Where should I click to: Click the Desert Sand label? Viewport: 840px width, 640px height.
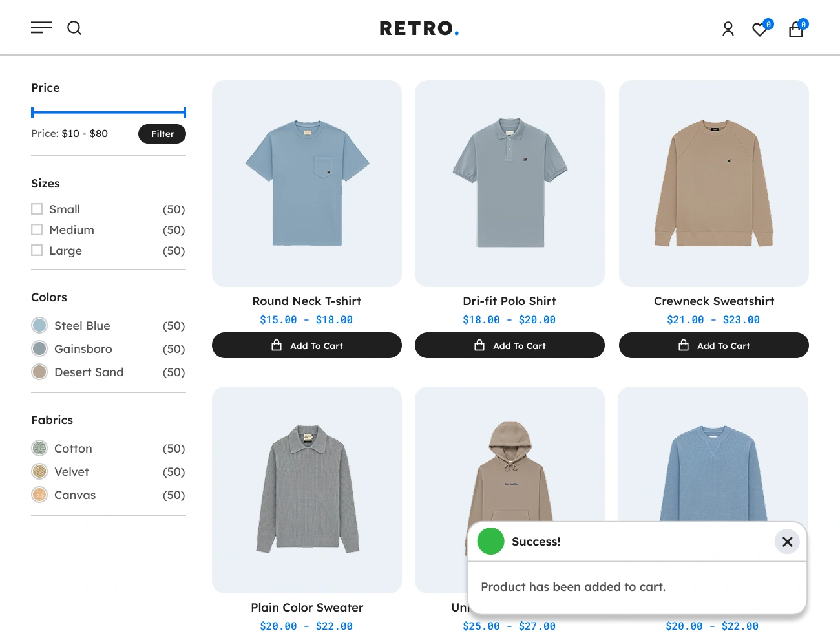[x=89, y=372]
